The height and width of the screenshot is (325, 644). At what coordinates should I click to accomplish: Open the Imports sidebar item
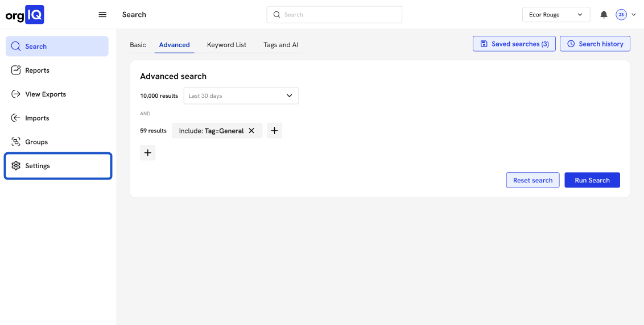click(x=37, y=118)
